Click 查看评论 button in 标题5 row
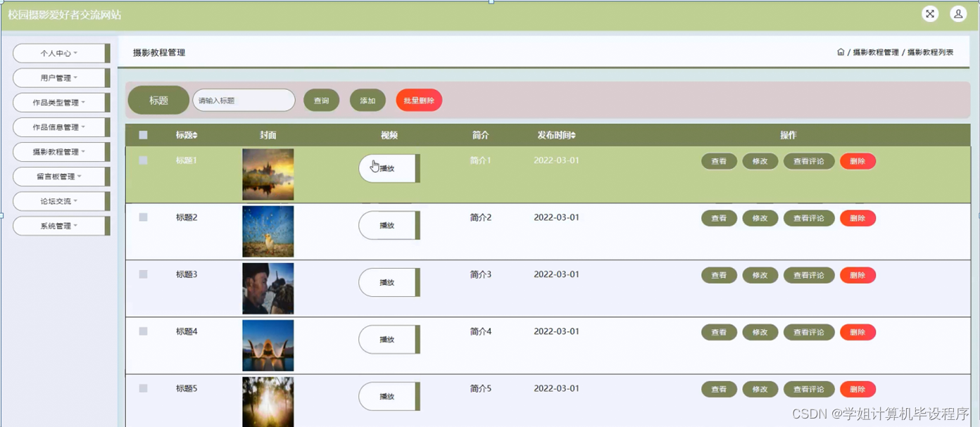 809,389
